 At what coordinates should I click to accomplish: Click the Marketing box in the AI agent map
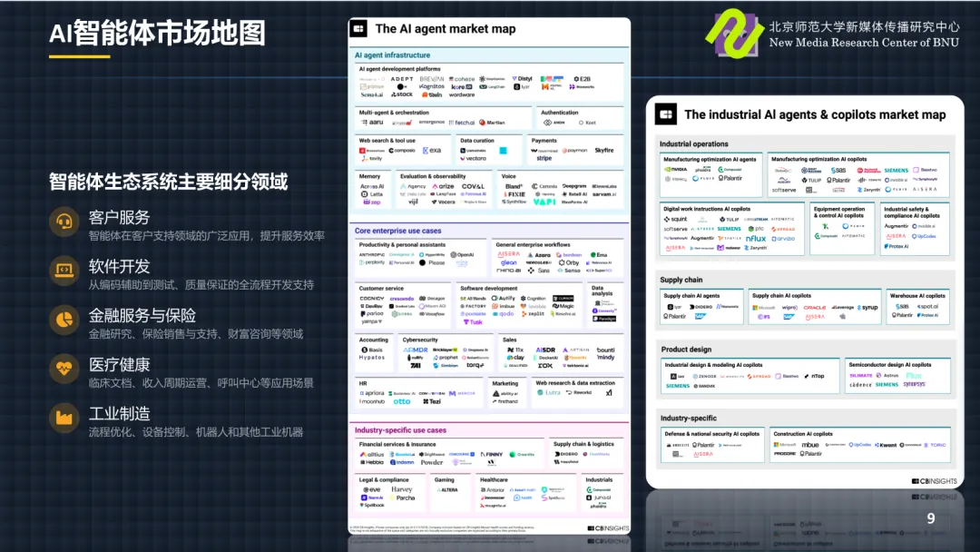pos(507,392)
